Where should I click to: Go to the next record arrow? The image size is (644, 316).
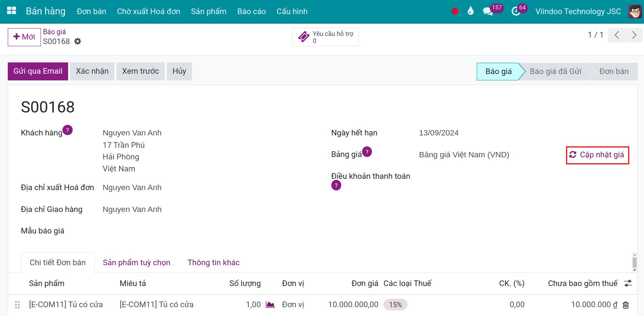pyautogui.click(x=634, y=35)
